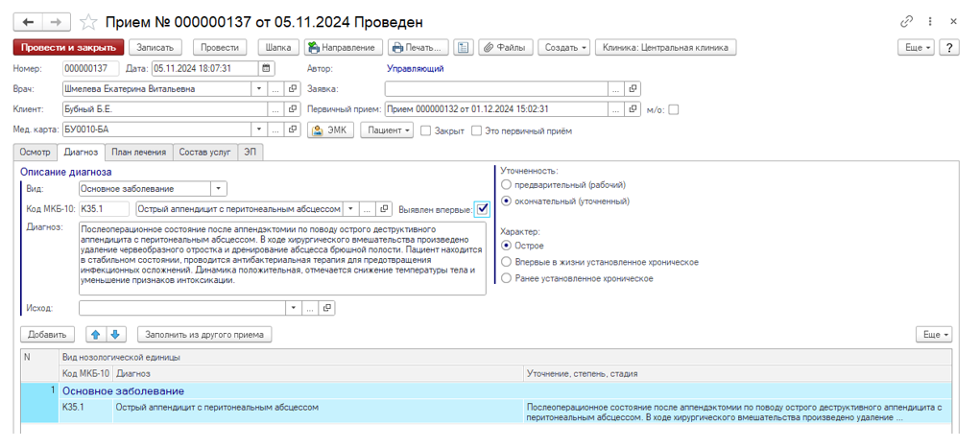Open the МКБ-10 diagnosis record with the open icon
This screenshot has height=448, width=980.
(x=385, y=209)
